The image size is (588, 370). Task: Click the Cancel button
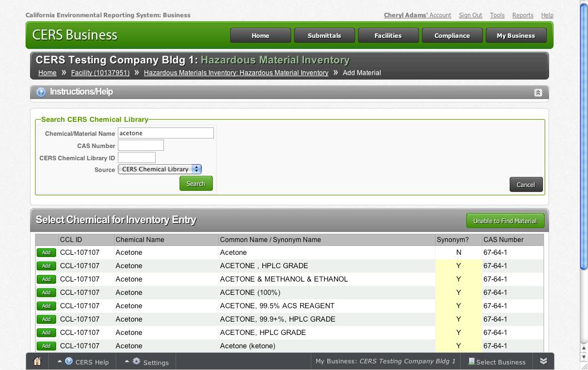tap(526, 185)
